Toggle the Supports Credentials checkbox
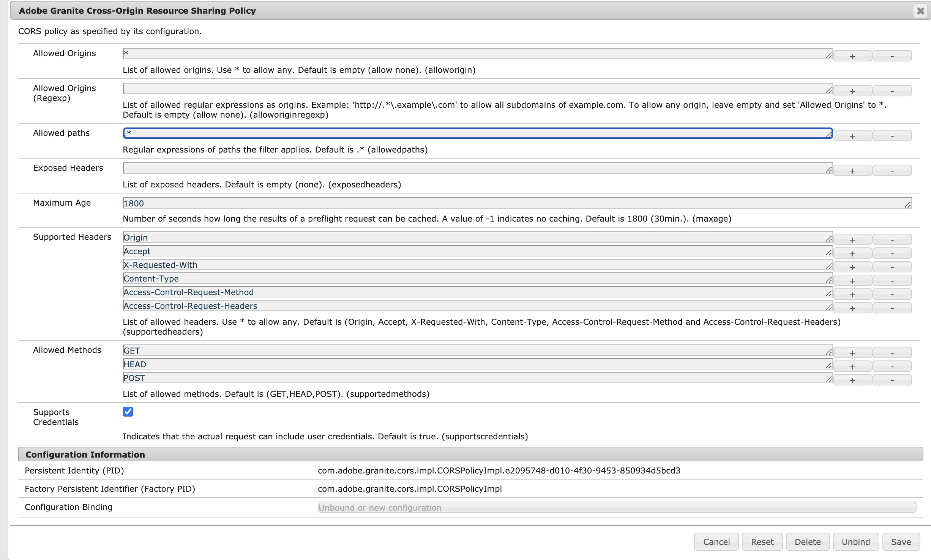The image size is (931, 560). (128, 412)
